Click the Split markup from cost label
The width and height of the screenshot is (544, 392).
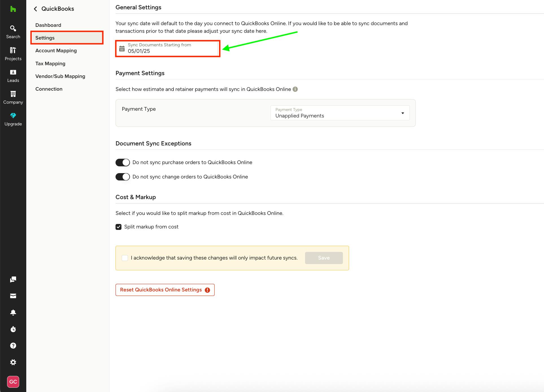tap(151, 227)
